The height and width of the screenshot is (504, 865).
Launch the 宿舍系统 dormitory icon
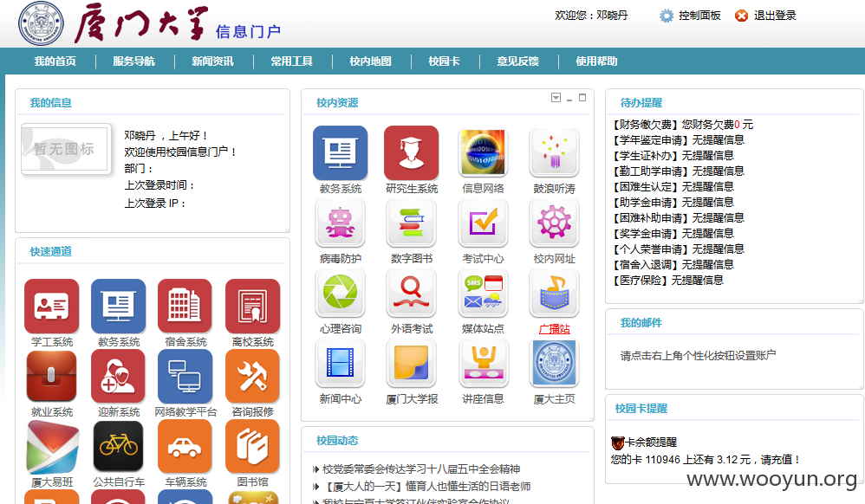tap(185, 307)
